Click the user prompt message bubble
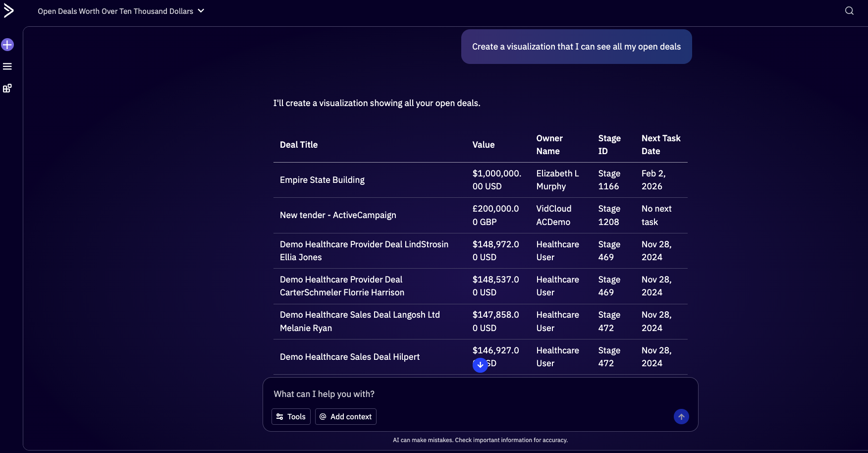This screenshot has width=868, height=453. pos(576,47)
